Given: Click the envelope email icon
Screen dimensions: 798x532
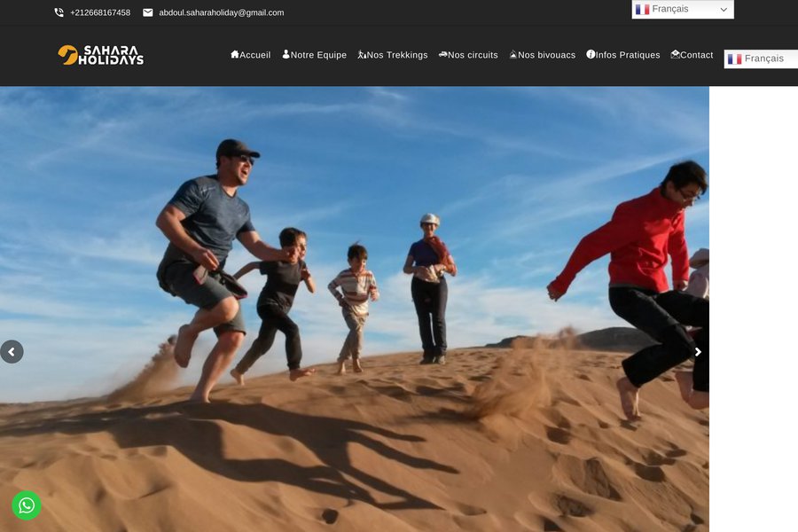Looking at the screenshot, I should coord(147,12).
